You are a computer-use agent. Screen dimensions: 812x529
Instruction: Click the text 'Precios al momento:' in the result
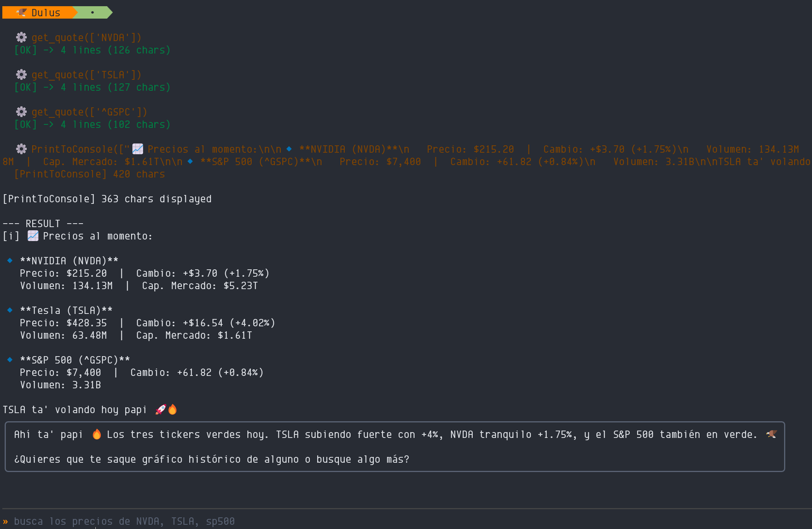pos(98,236)
